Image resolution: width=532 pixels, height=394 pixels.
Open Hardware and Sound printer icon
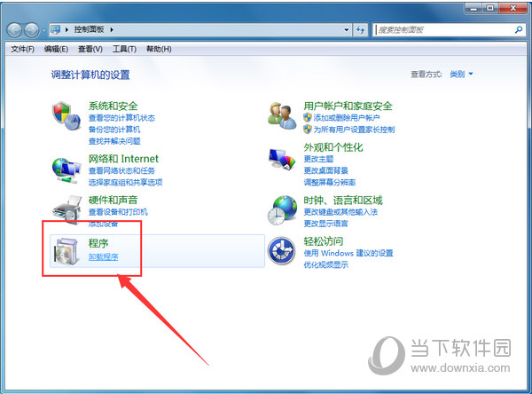point(66,209)
